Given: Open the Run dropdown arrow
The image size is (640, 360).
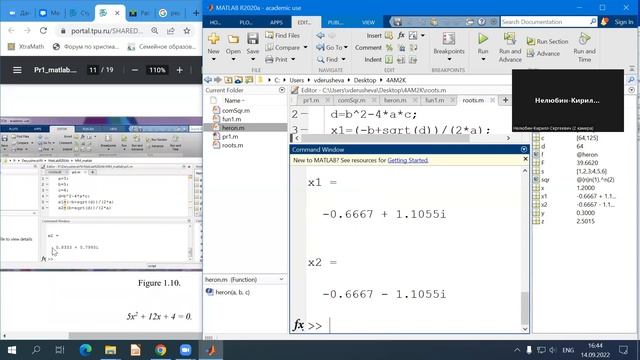Looking at the screenshot, I should point(483,60).
